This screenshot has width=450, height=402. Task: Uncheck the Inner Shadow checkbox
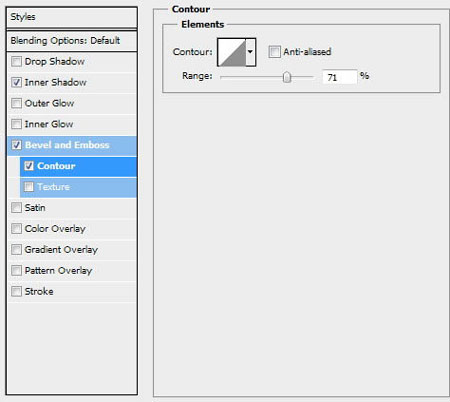pyautogui.click(x=16, y=82)
